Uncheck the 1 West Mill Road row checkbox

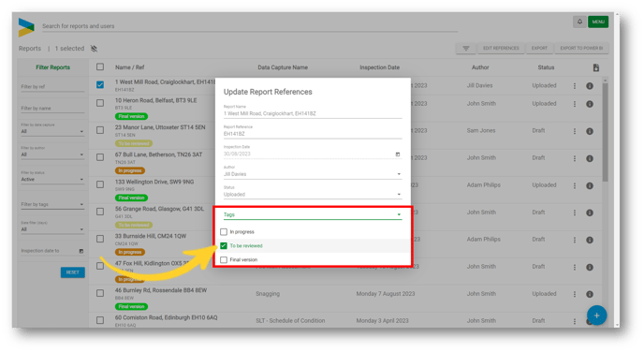point(100,84)
